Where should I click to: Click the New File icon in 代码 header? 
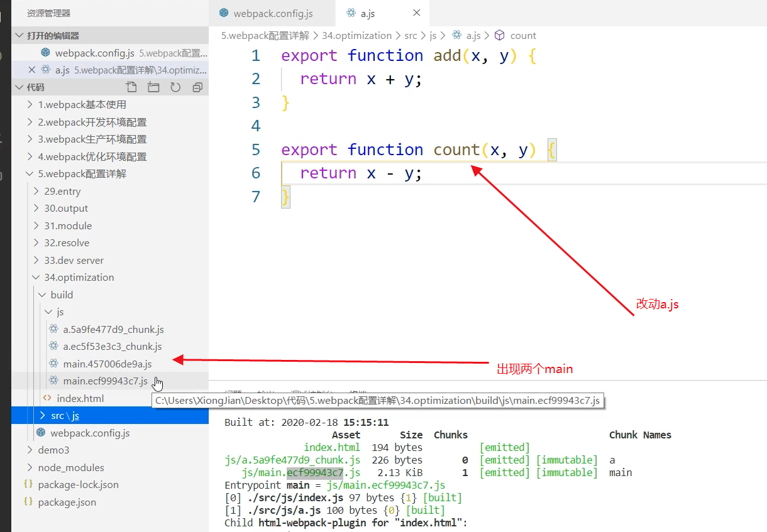point(131,87)
